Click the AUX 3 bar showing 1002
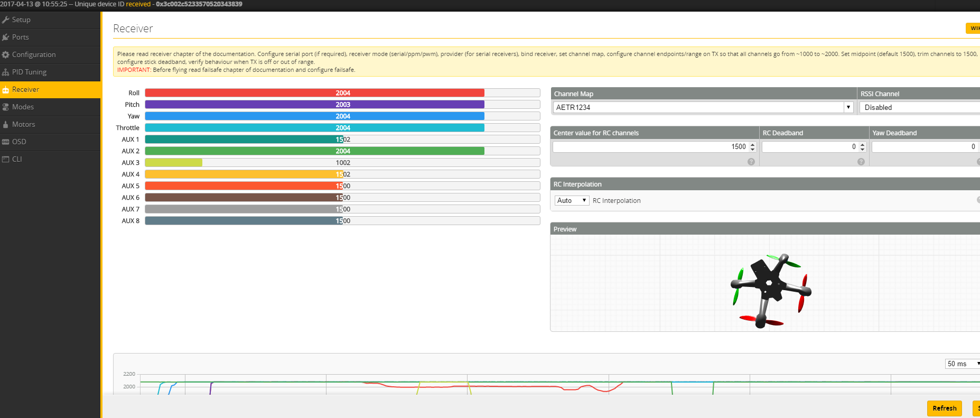The image size is (980, 418). click(x=342, y=163)
